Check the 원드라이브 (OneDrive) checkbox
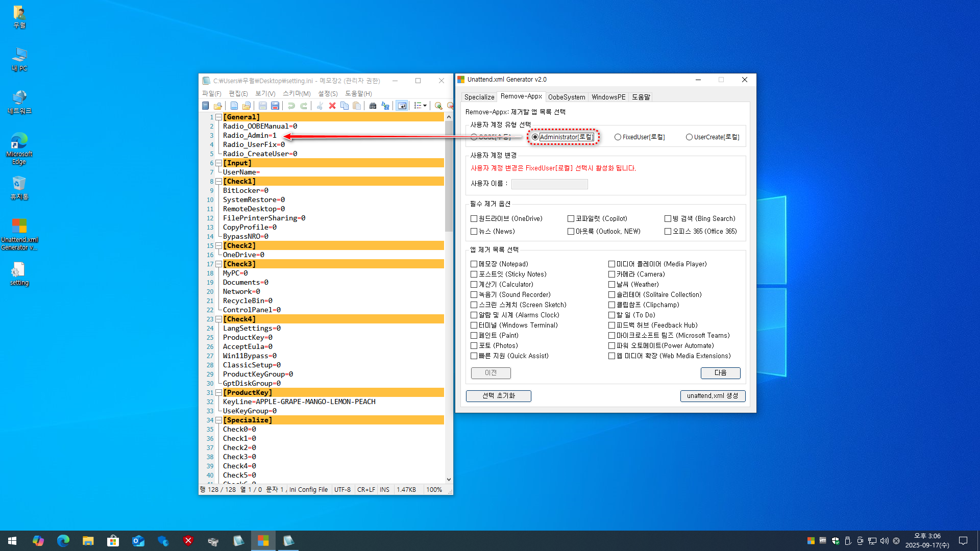Image resolution: width=980 pixels, height=551 pixels. (474, 219)
